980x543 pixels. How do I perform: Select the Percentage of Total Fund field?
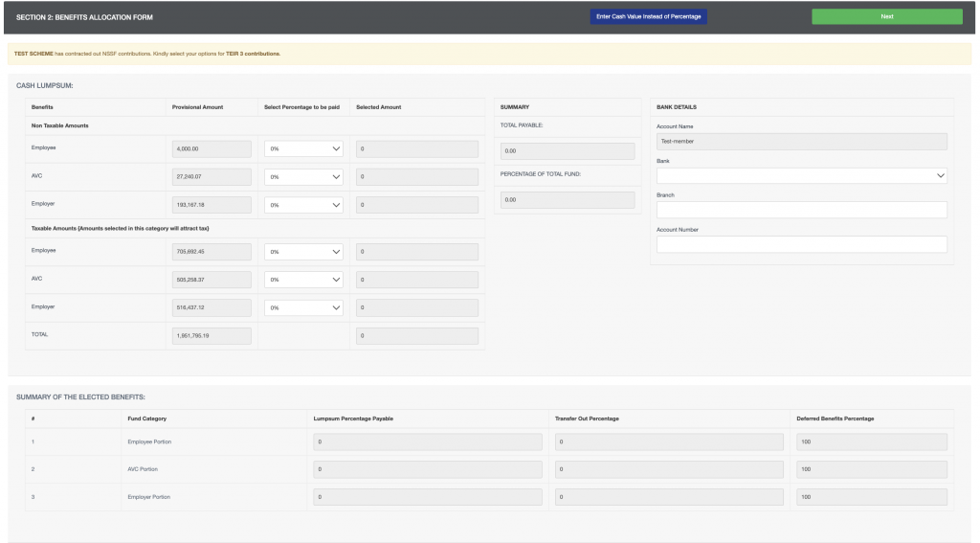[568, 199]
